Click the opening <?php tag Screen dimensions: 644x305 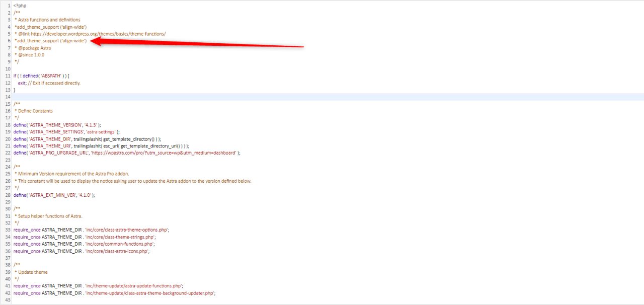pos(20,6)
